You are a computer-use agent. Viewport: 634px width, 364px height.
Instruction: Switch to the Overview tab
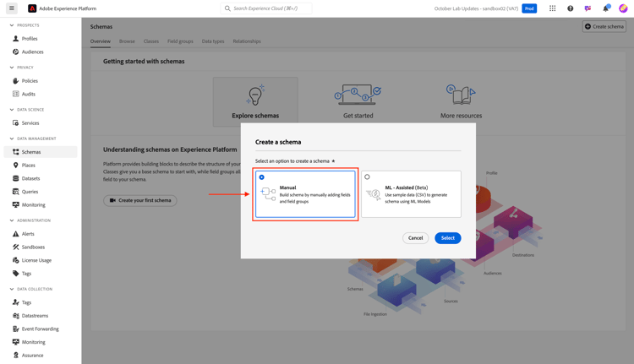[101, 41]
